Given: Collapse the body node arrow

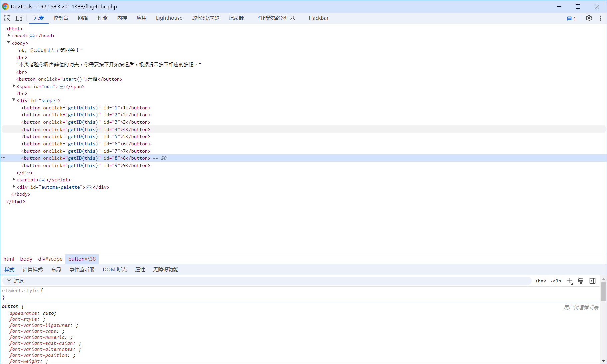Looking at the screenshot, I should click(x=9, y=43).
